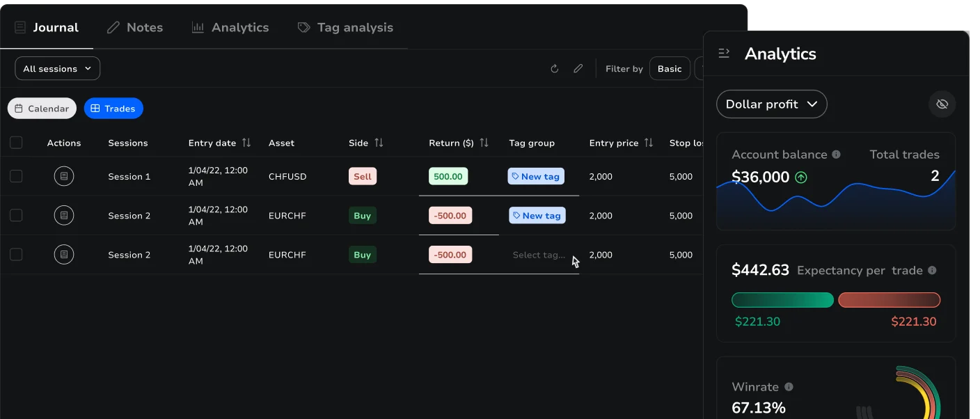Open the Notes tab
The width and height of the screenshot is (980, 419).
135,28
